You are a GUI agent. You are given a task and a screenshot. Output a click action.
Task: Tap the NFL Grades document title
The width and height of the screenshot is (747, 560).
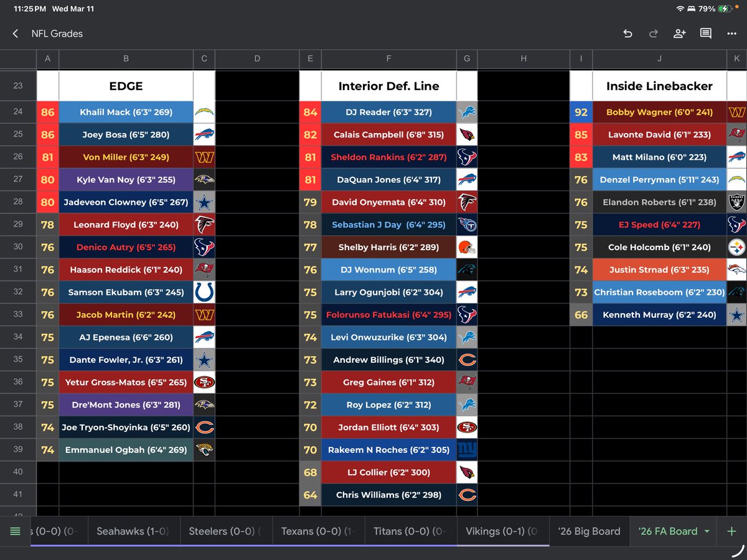[57, 34]
